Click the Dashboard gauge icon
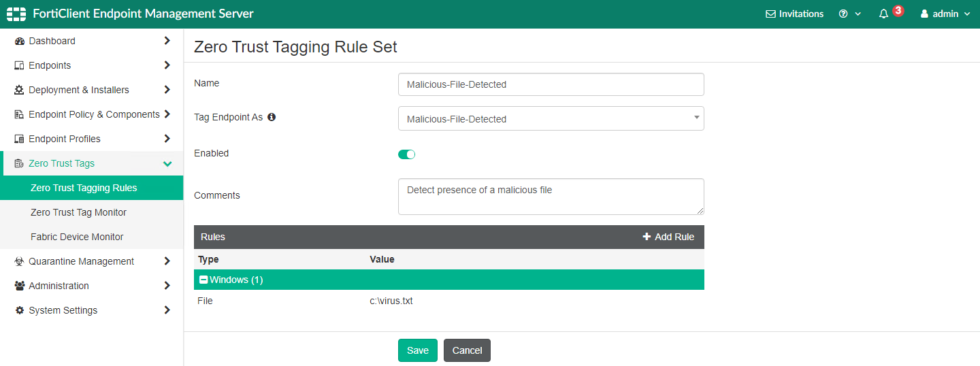 19,41
